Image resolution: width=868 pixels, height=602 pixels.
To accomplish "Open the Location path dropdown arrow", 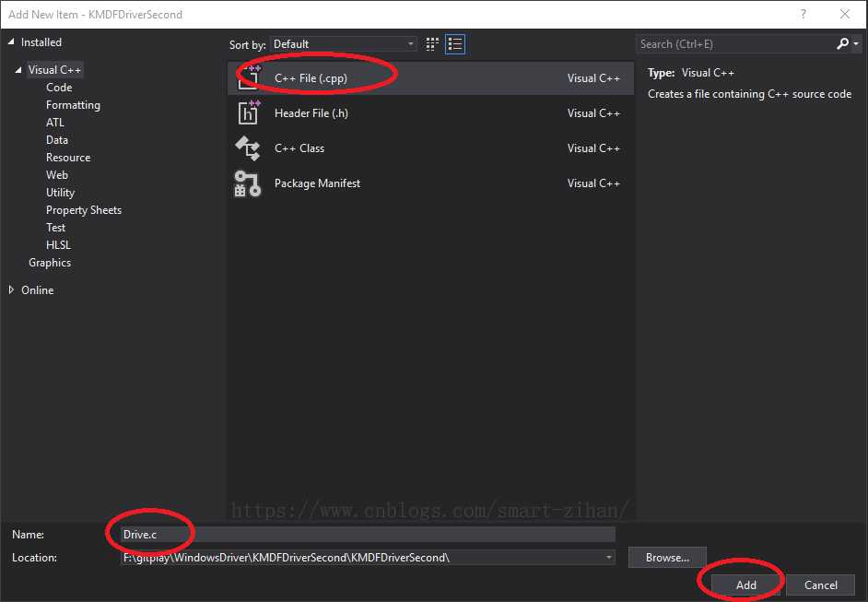I will tap(608, 557).
